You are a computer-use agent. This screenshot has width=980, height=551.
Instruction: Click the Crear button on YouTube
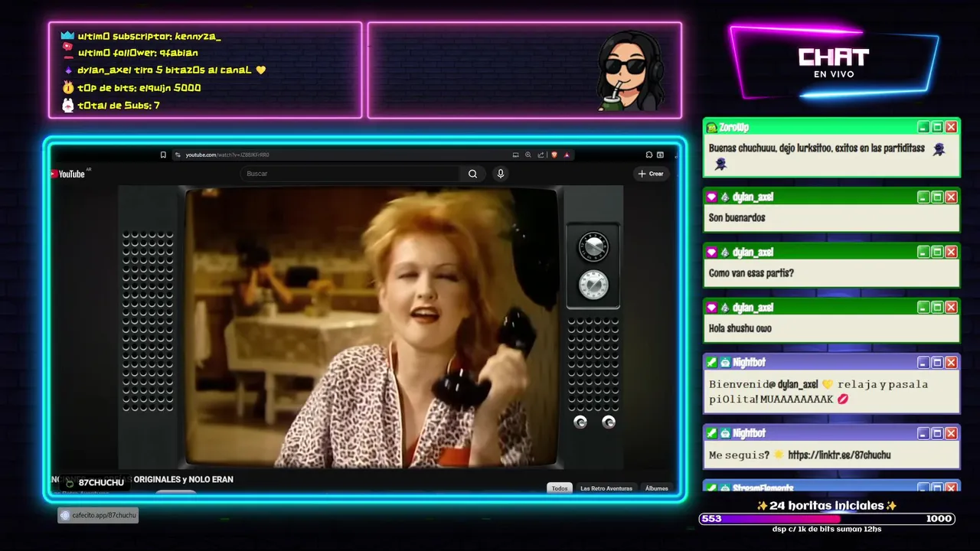click(x=652, y=174)
